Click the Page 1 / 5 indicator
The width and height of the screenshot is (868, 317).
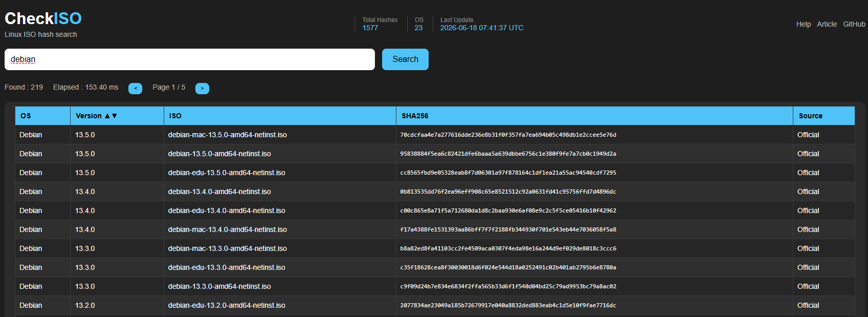169,87
